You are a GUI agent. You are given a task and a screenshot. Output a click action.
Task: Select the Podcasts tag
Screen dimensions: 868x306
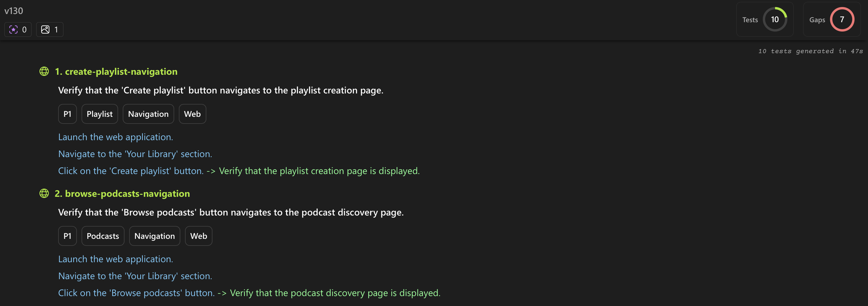[x=103, y=236]
